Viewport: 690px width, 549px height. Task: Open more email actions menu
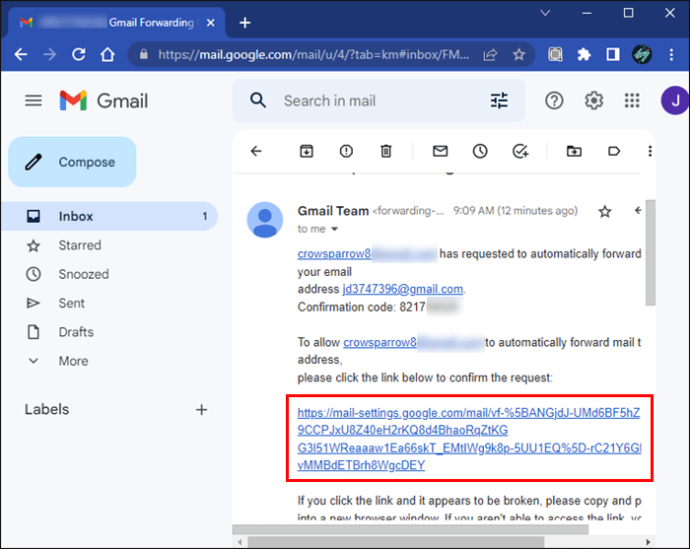pyautogui.click(x=650, y=151)
